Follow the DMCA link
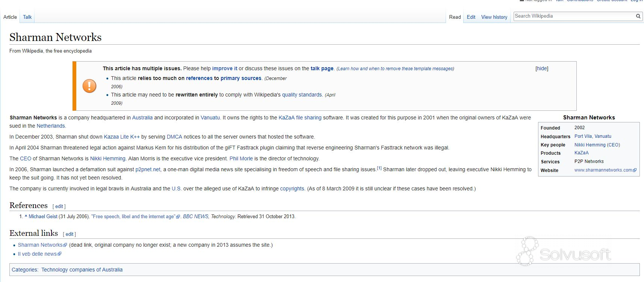 click(174, 137)
